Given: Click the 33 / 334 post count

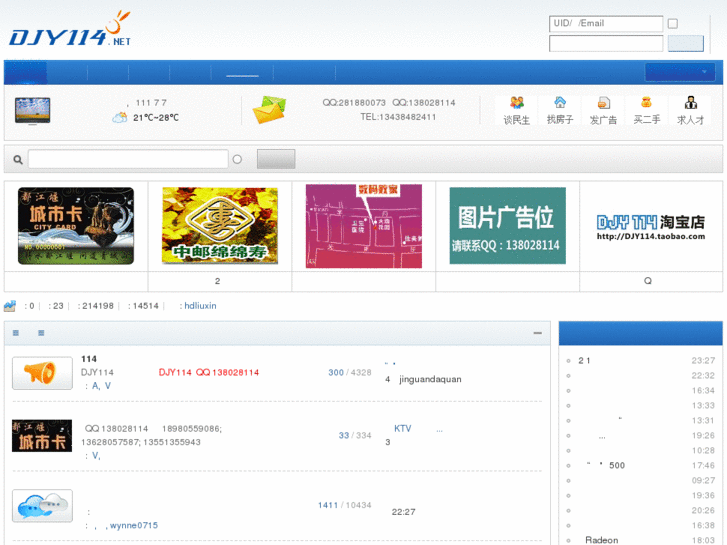Looking at the screenshot, I should 355,436.
